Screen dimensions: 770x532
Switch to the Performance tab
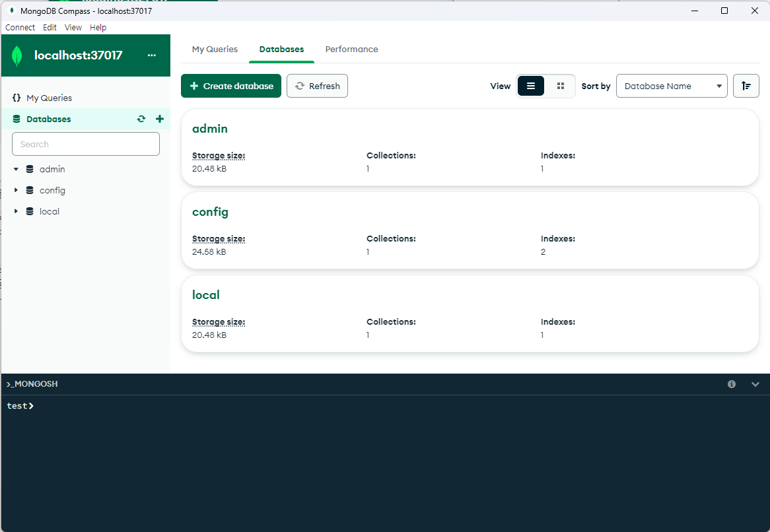(351, 49)
